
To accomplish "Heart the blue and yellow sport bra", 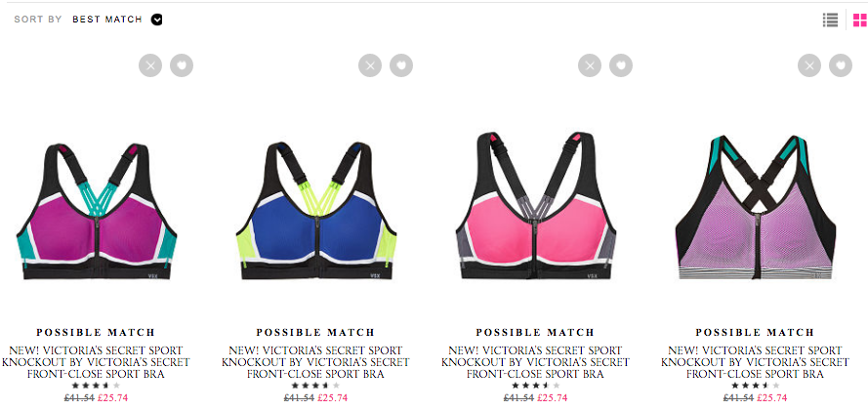I will pos(401,65).
